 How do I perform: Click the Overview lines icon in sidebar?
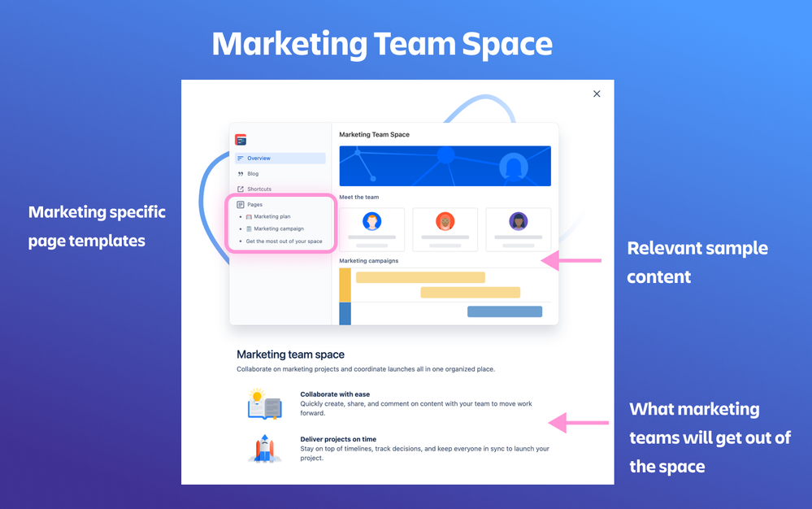[240, 158]
